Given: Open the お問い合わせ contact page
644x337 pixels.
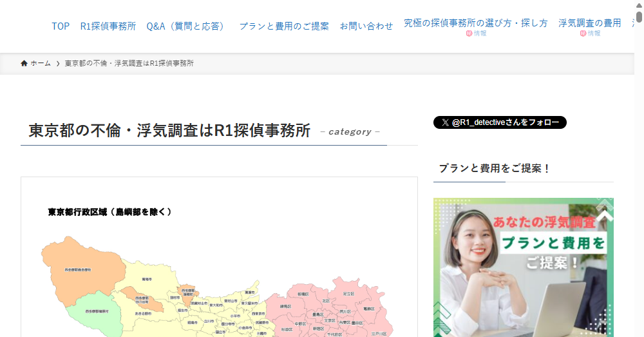Looking at the screenshot, I should coord(366,26).
